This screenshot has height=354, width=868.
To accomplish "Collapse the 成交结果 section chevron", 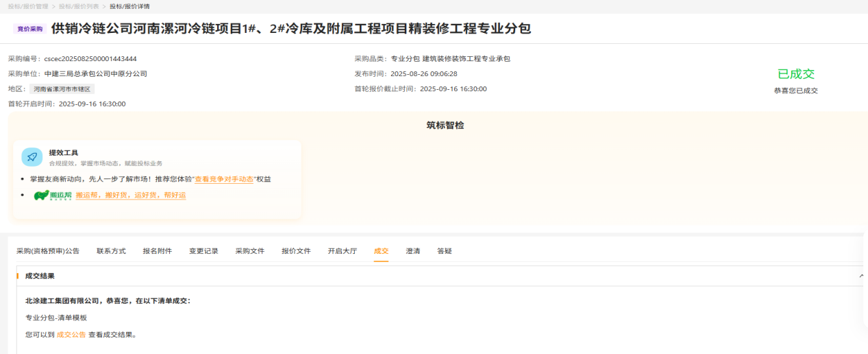I will point(861,276).
